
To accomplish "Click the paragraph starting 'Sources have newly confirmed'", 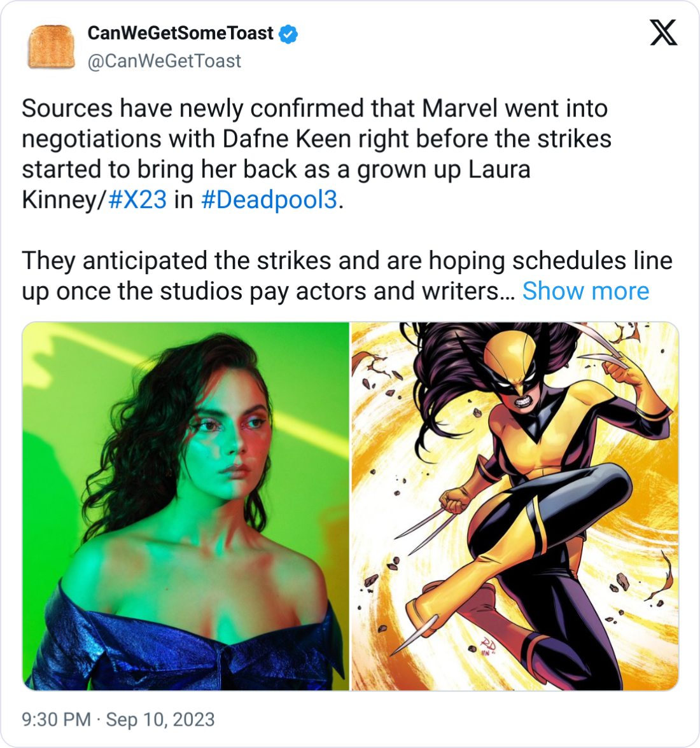I will tap(316, 154).
